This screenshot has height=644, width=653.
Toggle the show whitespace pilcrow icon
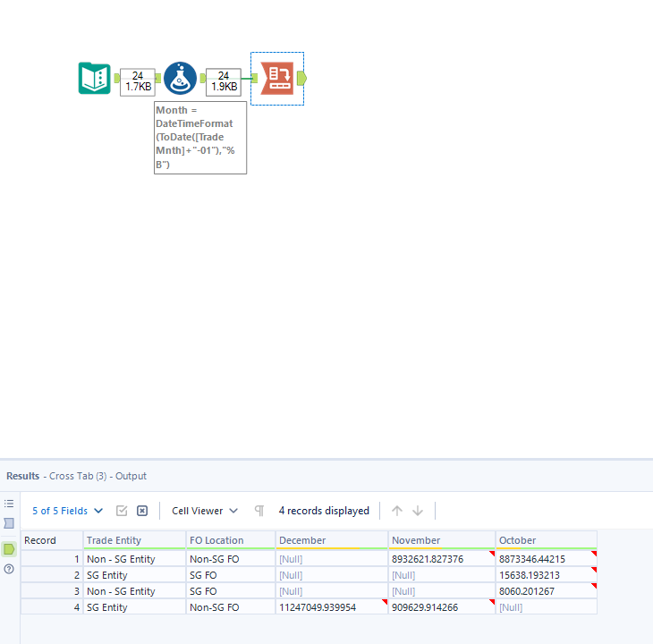coord(259,511)
